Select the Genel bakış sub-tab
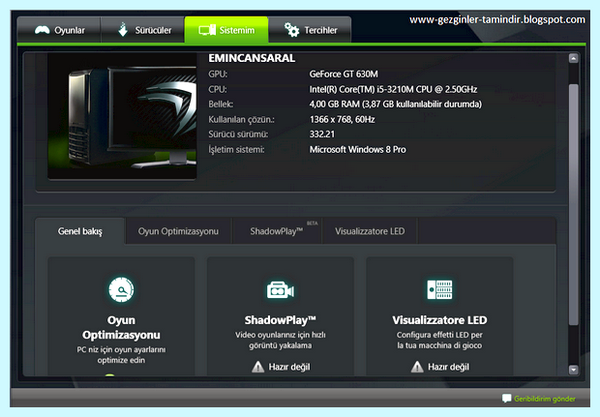The width and height of the screenshot is (600, 417). pyautogui.click(x=80, y=231)
